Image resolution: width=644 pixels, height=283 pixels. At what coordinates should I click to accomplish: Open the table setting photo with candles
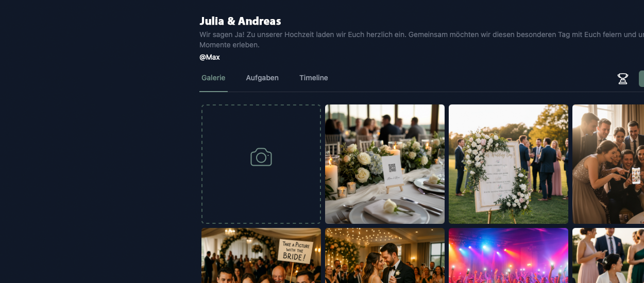click(x=385, y=164)
